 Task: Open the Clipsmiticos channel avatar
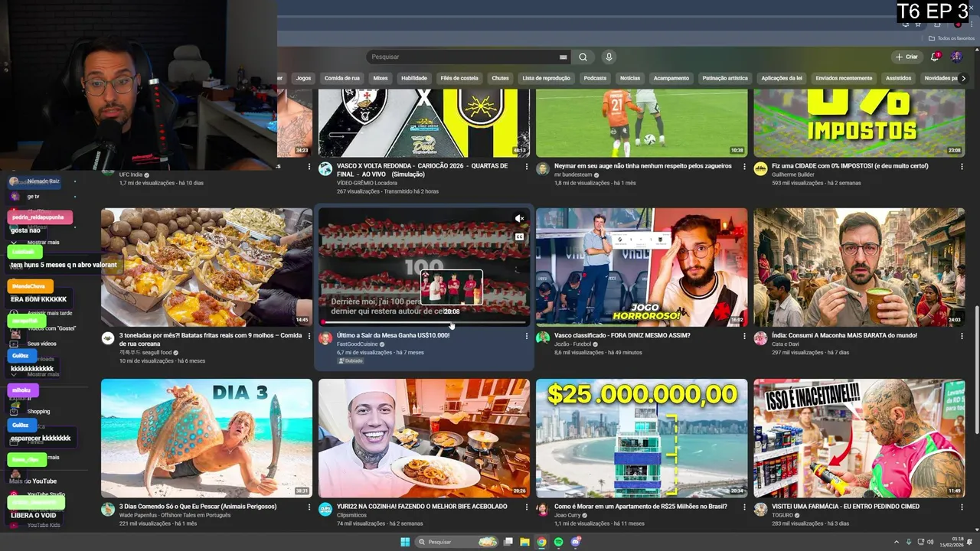(325, 509)
